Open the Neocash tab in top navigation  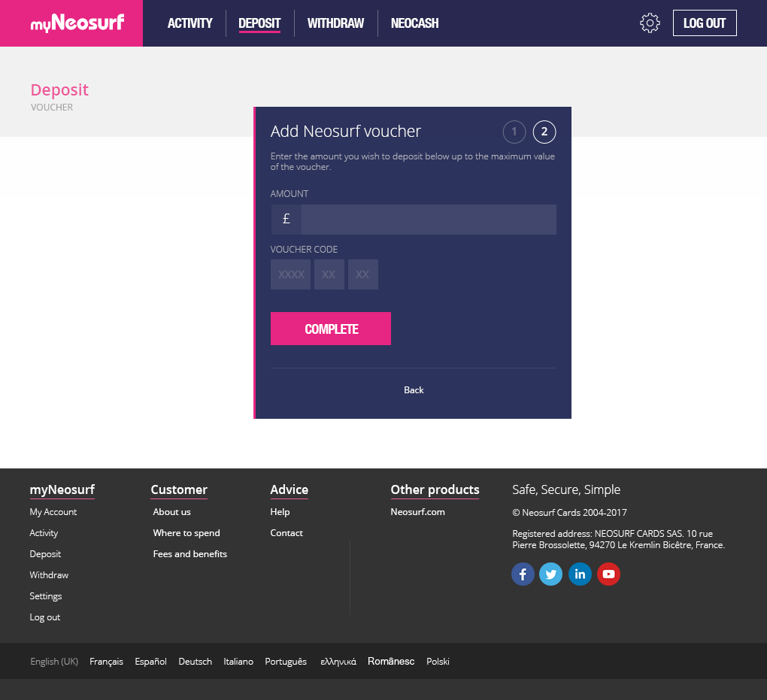(414, 23)
